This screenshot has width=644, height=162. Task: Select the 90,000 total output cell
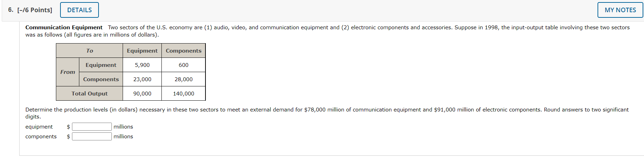(142, 93)
